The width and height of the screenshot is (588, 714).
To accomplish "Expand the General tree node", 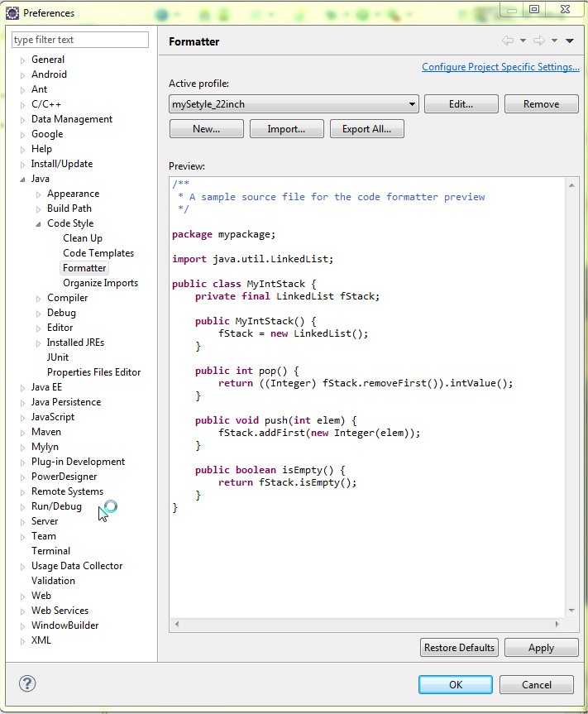I will [x=23, y=60].
